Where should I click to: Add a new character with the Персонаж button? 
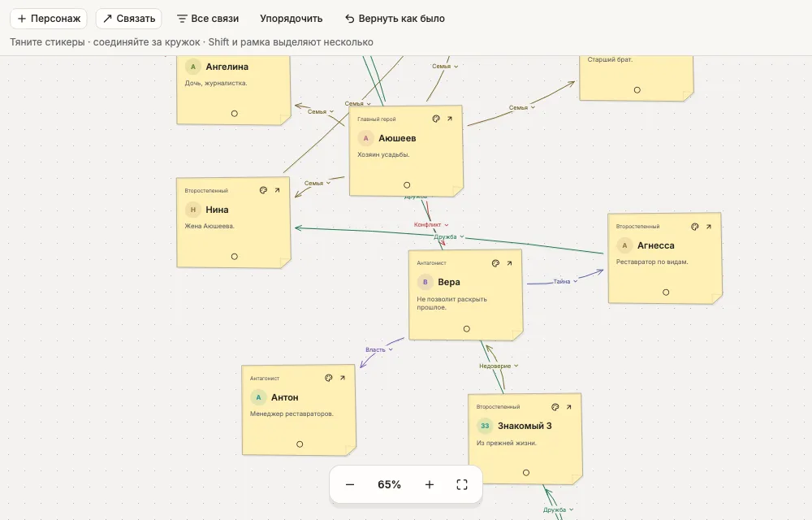click(49, 19)
